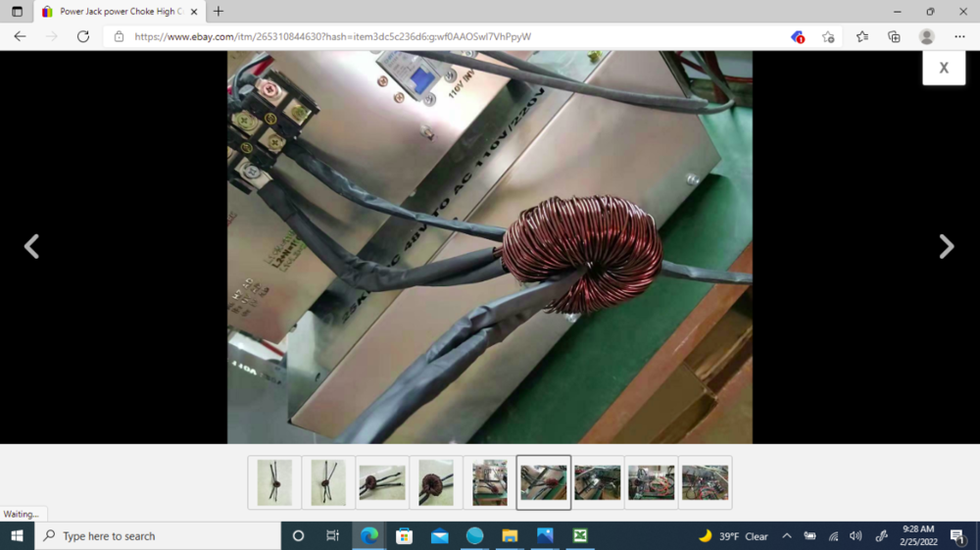The height and width of the screenshot is (550, 980).
Task: Select the eighth thumbnail image
Action: (651, 482)
